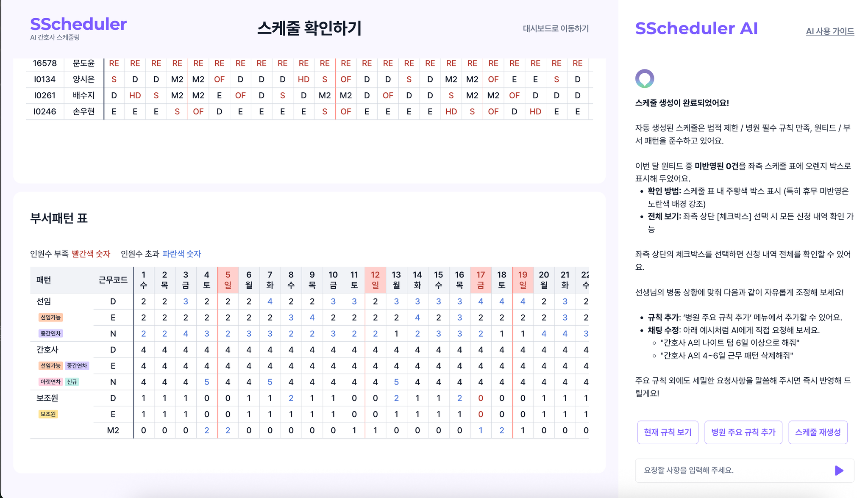Click the send arrow icon in chat
Screen dimensions: 868x498
[x=839, y=470]
